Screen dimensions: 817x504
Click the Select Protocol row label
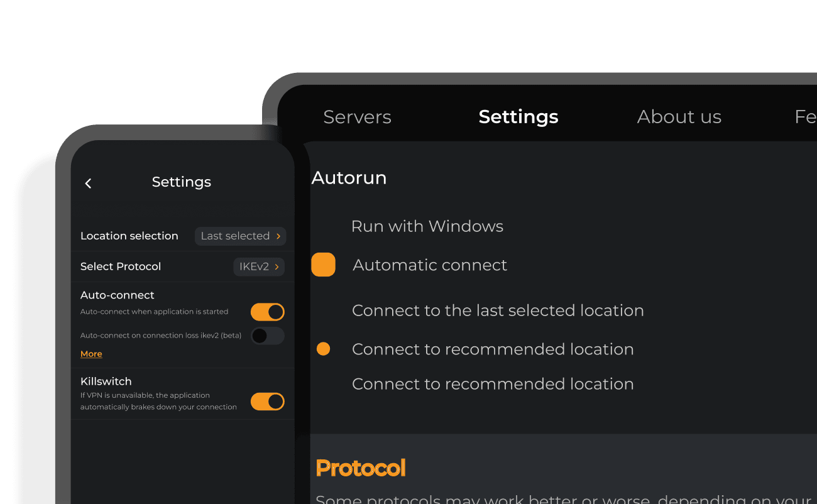pyautogui.click(x=121, y=266)
